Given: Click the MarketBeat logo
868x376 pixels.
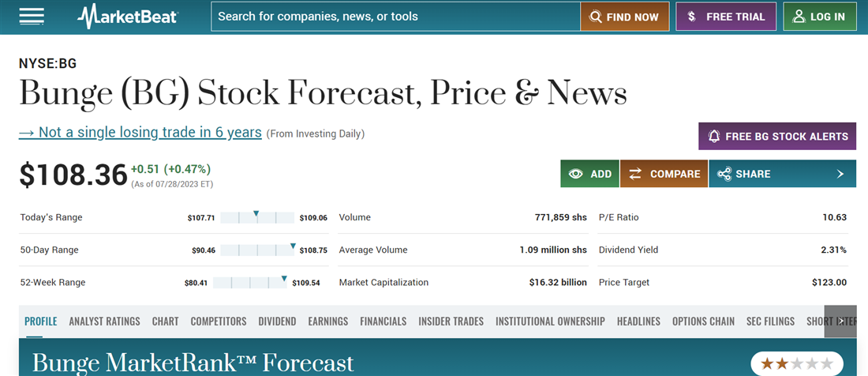Looking at the screenshot, I should (128, 17).
